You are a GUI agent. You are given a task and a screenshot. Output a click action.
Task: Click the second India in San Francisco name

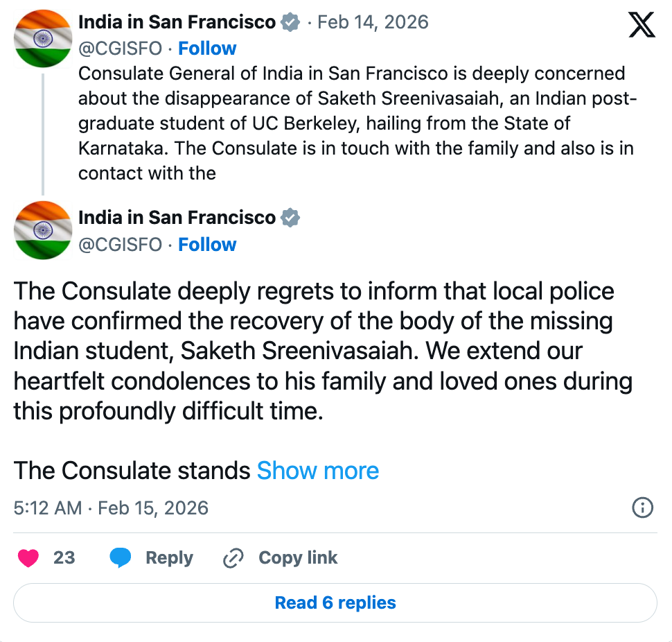(177, 218)
